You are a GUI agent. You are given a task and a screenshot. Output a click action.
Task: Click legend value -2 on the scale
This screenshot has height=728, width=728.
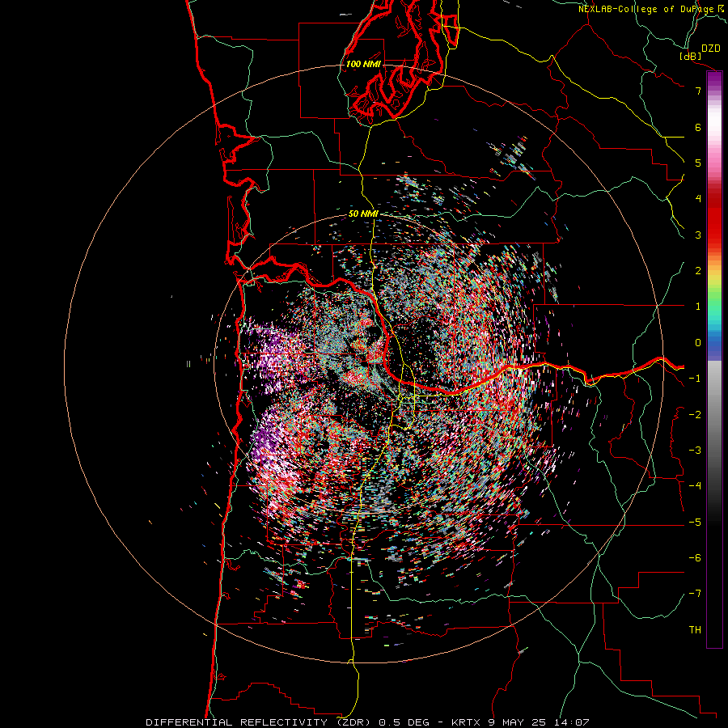tap(695, 415)
